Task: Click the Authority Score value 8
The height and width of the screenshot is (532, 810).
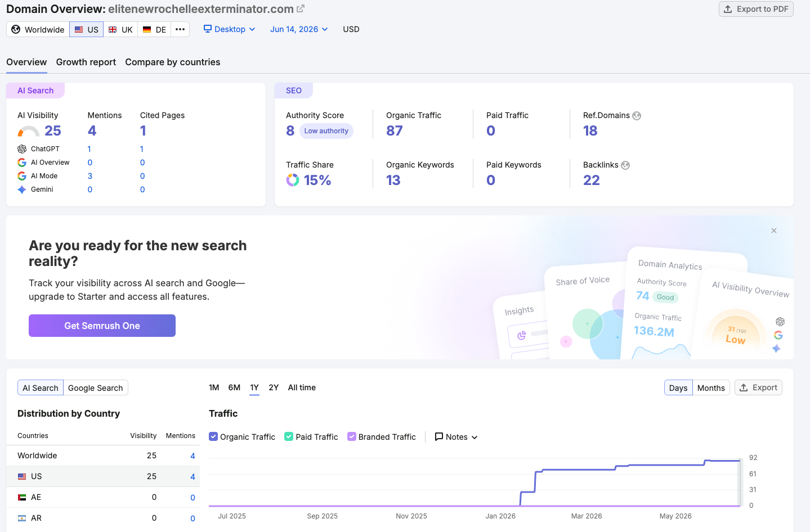Action: [x=290, y=130]
